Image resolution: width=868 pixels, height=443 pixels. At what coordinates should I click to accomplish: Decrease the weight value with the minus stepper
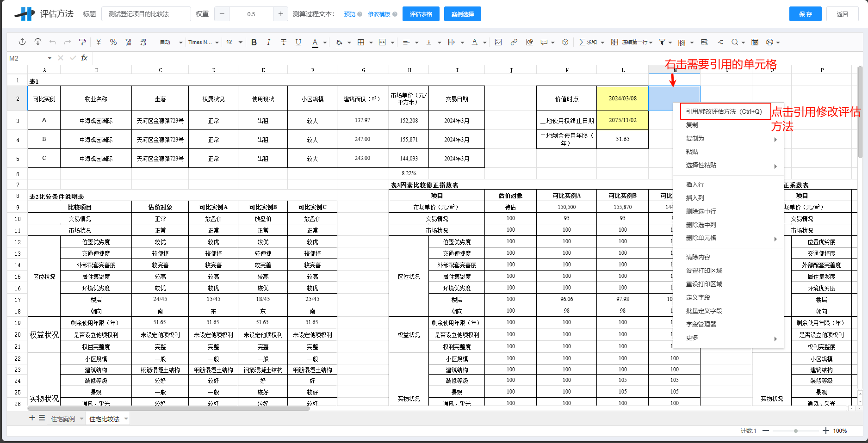pyautogui.click(x=222, y=14)
